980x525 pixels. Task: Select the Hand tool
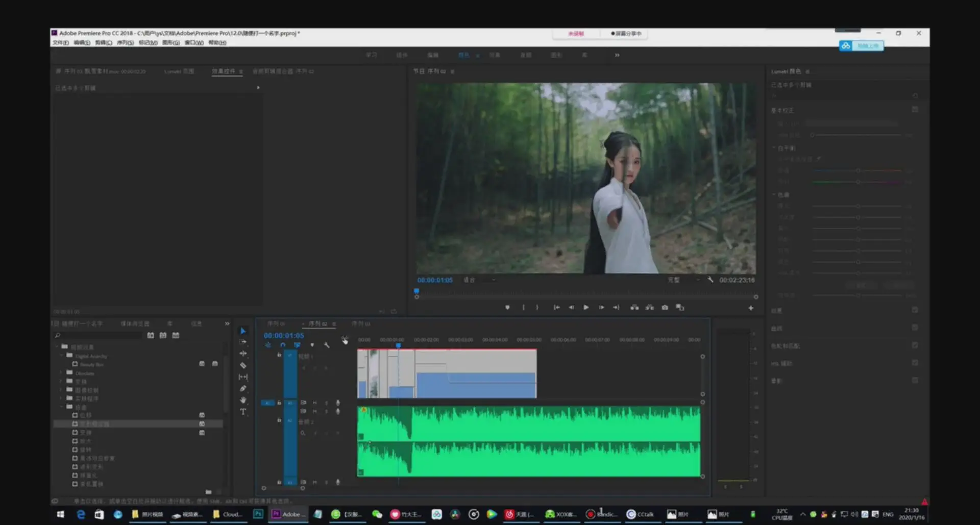[x=243, y=400]
